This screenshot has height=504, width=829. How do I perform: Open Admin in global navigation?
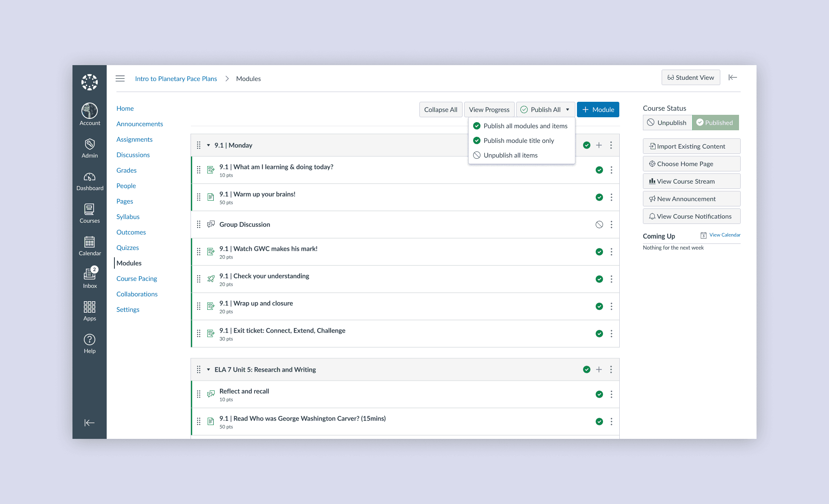90,148
